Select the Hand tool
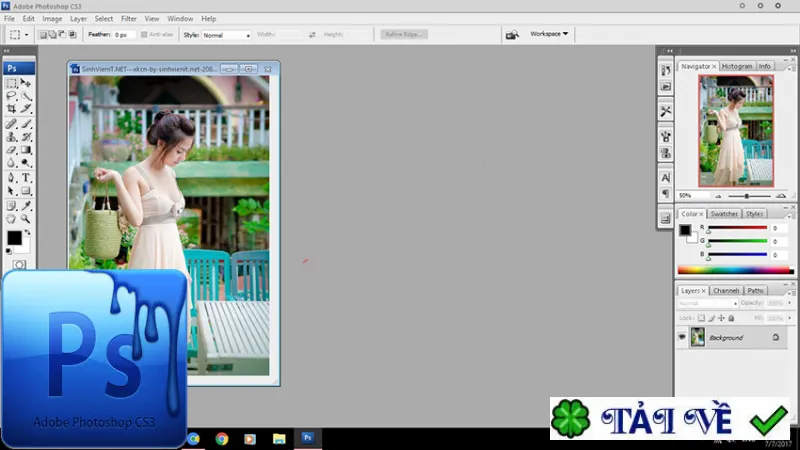 [12, 219]
